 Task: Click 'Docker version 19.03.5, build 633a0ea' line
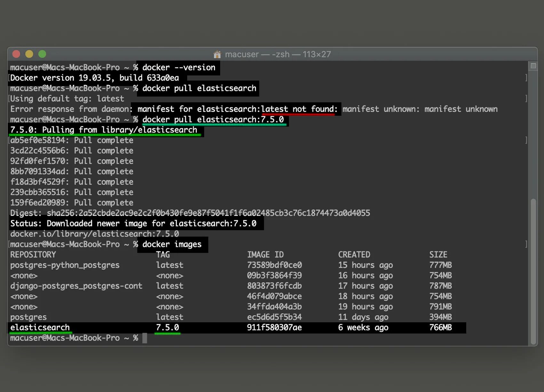tap(94, 78)
